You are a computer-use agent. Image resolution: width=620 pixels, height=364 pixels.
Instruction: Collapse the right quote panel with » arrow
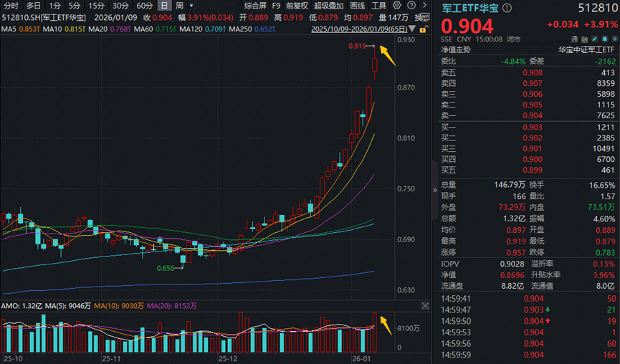(x=433, y=190)
